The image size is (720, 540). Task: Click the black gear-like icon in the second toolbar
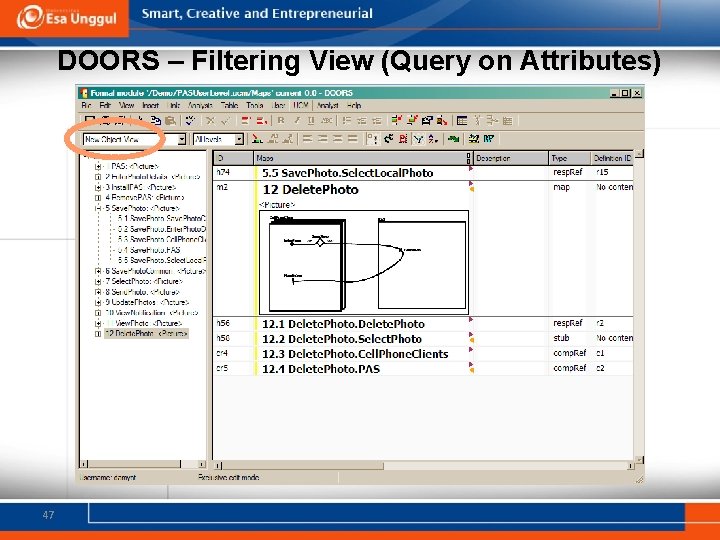[388, 139]
